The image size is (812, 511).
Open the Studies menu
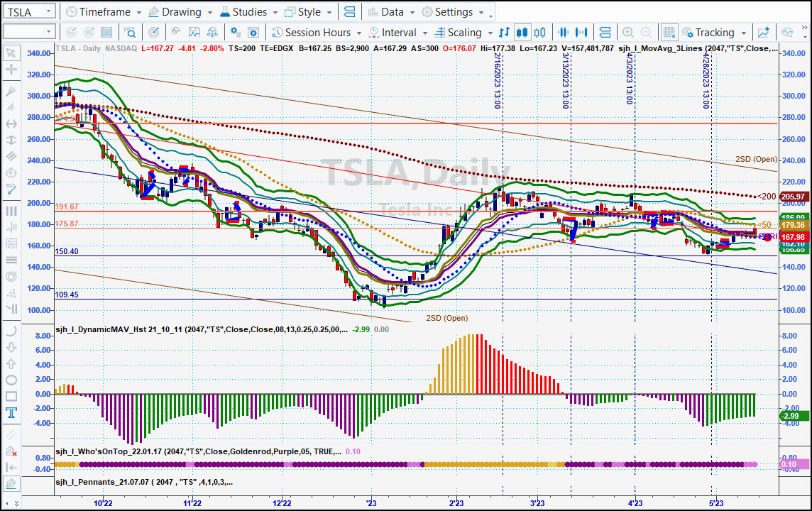tap(248, 12)
